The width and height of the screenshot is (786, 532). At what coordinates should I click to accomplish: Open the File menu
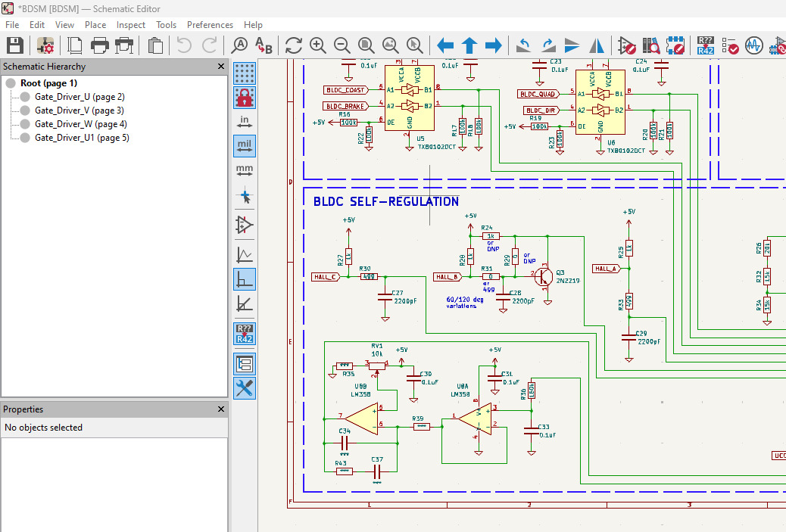click(12, 24)
